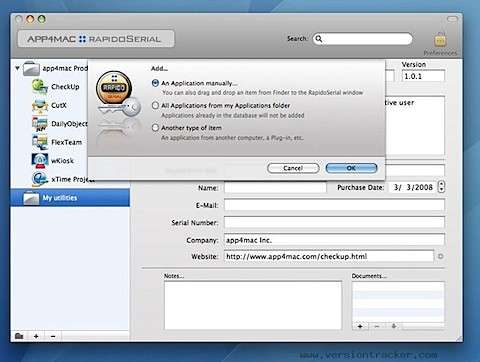Screen dimensions: 480x362
Task: Click in the Name field
Action: [275, 188]
